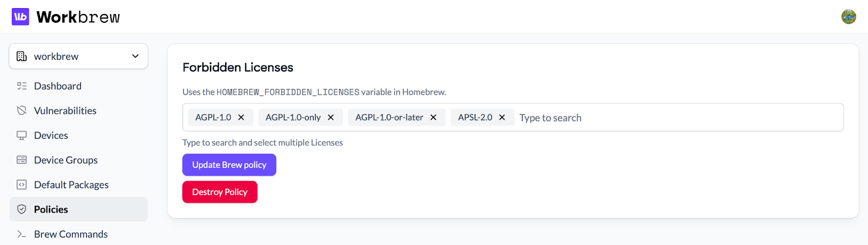Click the building icon in workspace selector

point(22,56)
